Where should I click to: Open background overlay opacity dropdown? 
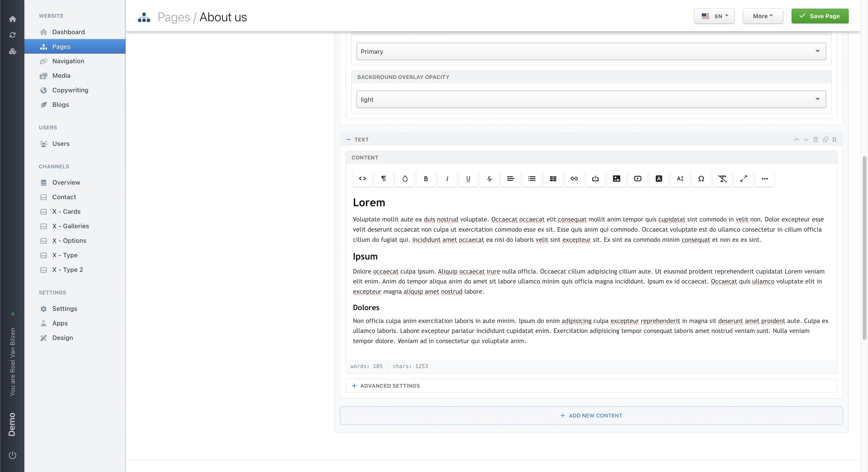click(x=591, y=99)
